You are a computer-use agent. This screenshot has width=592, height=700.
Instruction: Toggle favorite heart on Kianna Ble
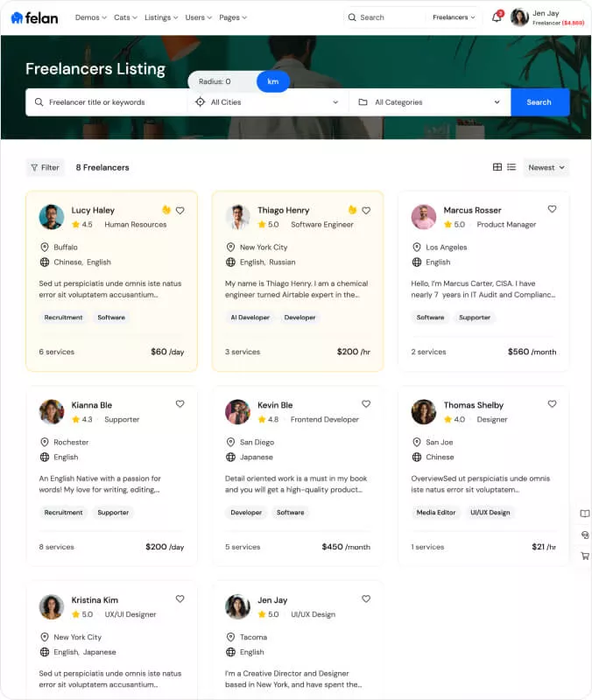click(180, 404)
